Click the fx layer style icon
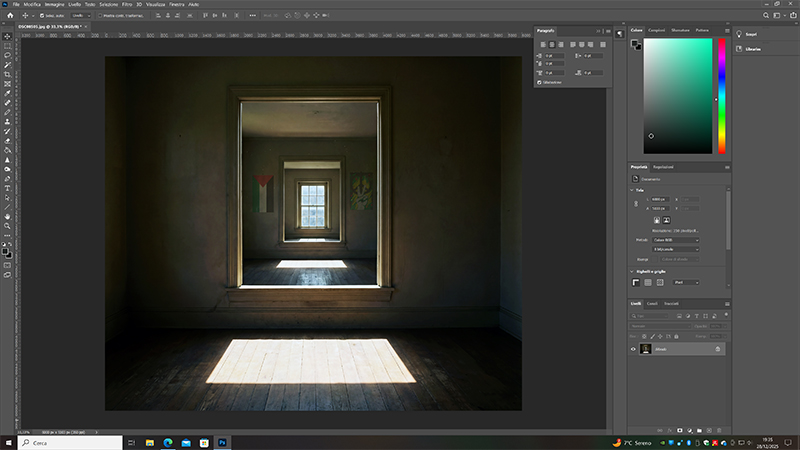This screenshot has height=450, width=800. point(670,431)
